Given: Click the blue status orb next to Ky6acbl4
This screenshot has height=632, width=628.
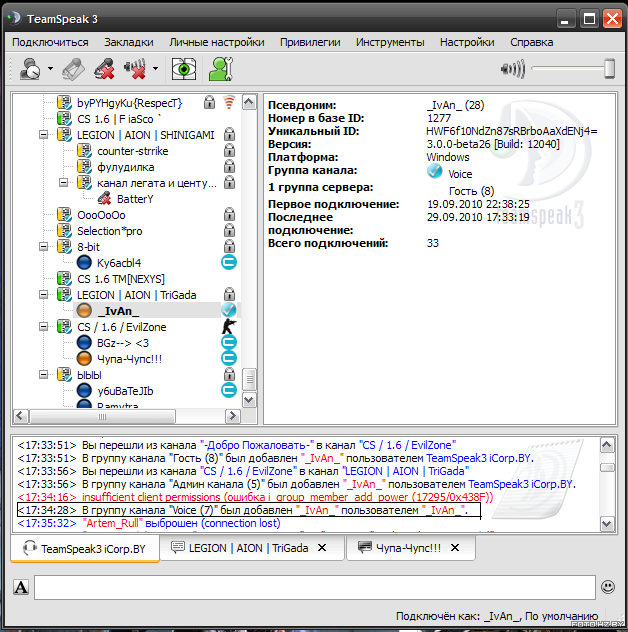Looking at the screenshot, I should pos(84,263).
